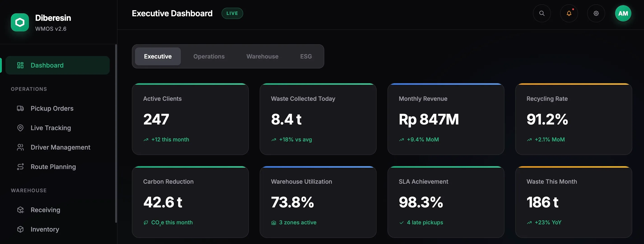Click trend arrow icon in Waste This Month card
644x244 pixels.
(529, 223)
